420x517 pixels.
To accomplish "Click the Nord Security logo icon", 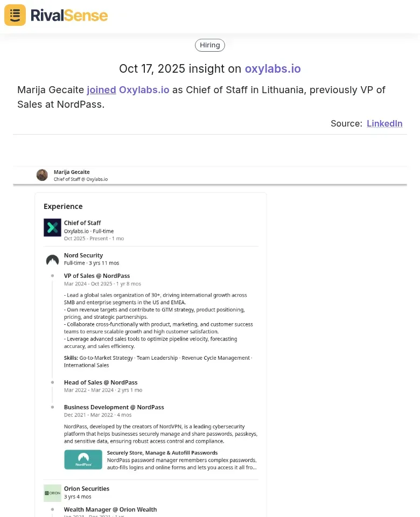I will pyautogui.click(x=52, y=261).
